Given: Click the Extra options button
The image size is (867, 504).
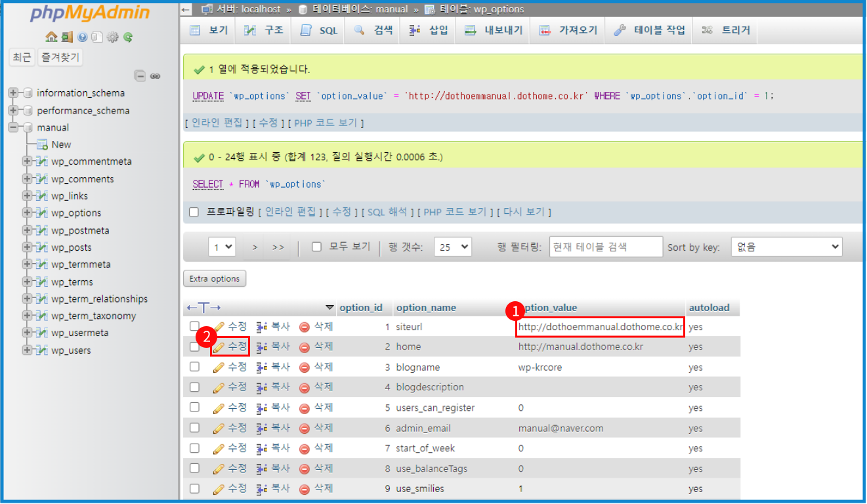Looking at the screenshot, I should click(215, 278).
